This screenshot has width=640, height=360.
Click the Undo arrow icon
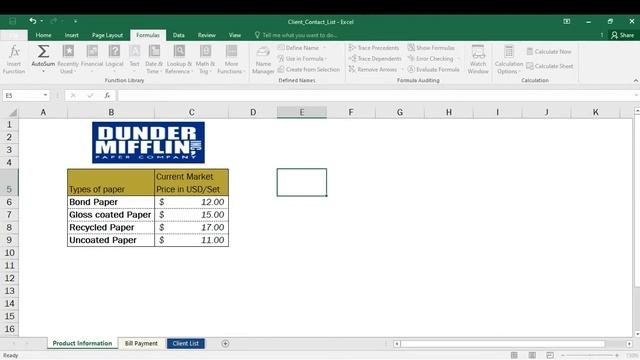(33, 21)
